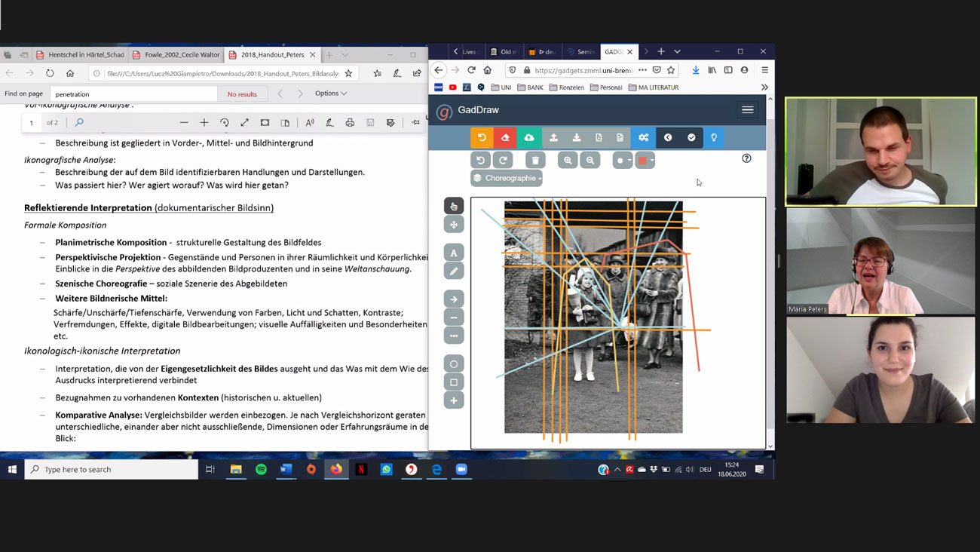Image resolution: width=980 pixels, height=552 pixels.
Task: Click the Read aloud icon in PDF toolbar
Action: pyautogui.click(x=310, y=122)
